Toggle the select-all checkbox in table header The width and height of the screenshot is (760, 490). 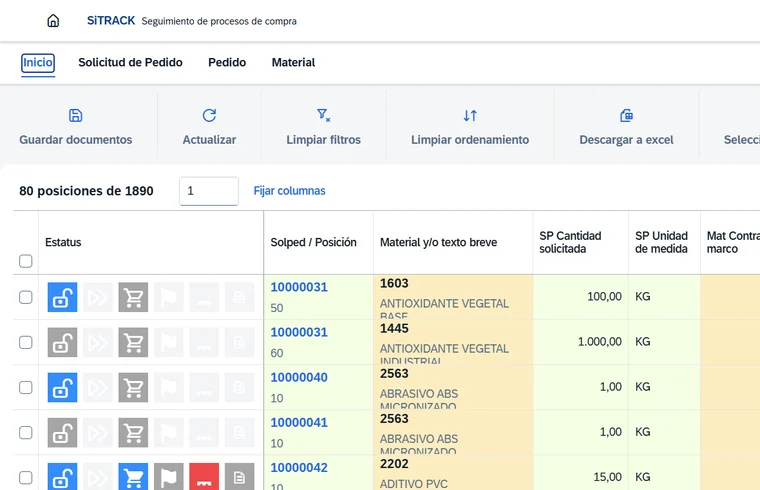tap(26, 261)
